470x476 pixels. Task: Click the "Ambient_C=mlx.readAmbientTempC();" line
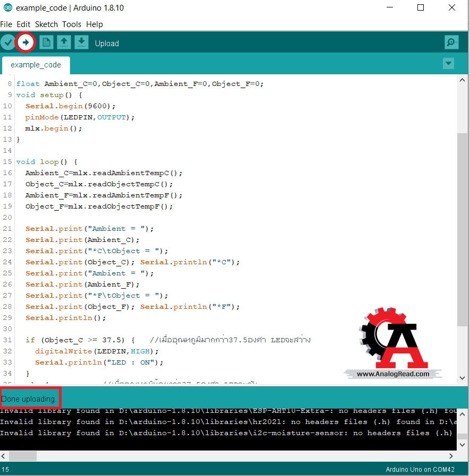click(x=104, y=173)
